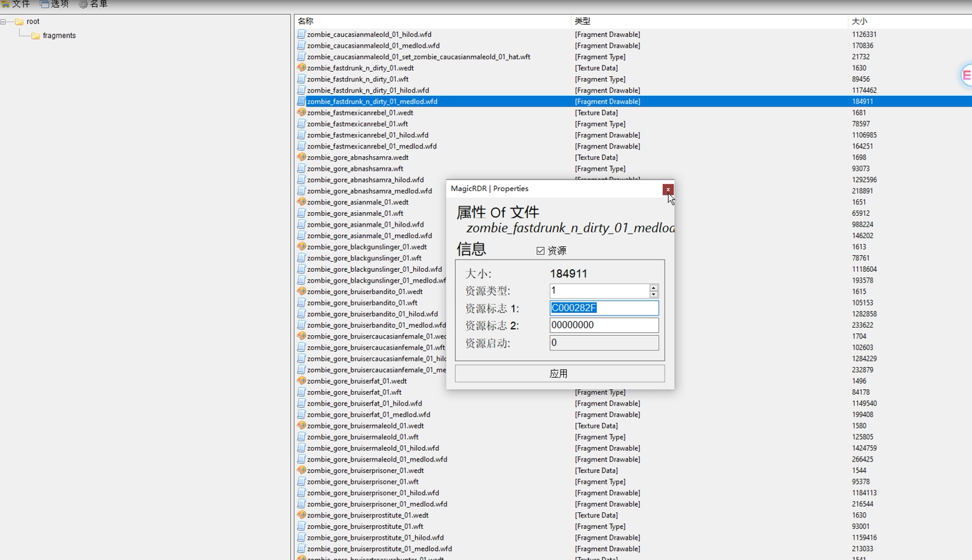972x560 pixels.
Task: Click the 资源标志 2 input field
Action: [603, 325]
